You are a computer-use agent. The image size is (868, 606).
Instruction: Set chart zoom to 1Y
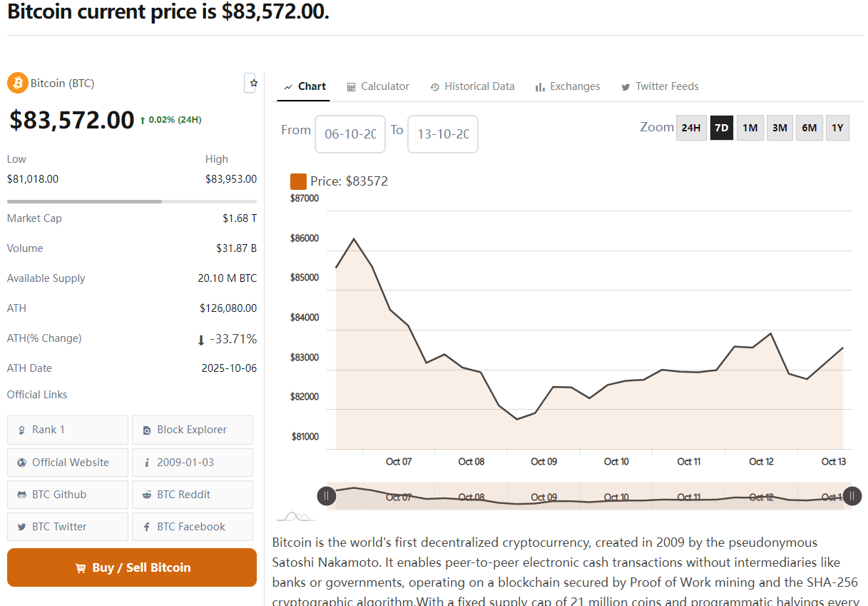(838, 128)
